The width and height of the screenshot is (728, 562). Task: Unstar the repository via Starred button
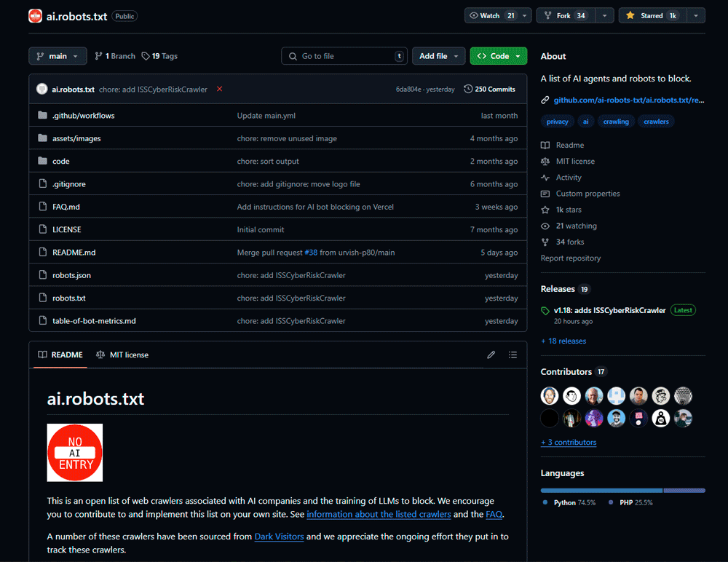click(653, 16)
